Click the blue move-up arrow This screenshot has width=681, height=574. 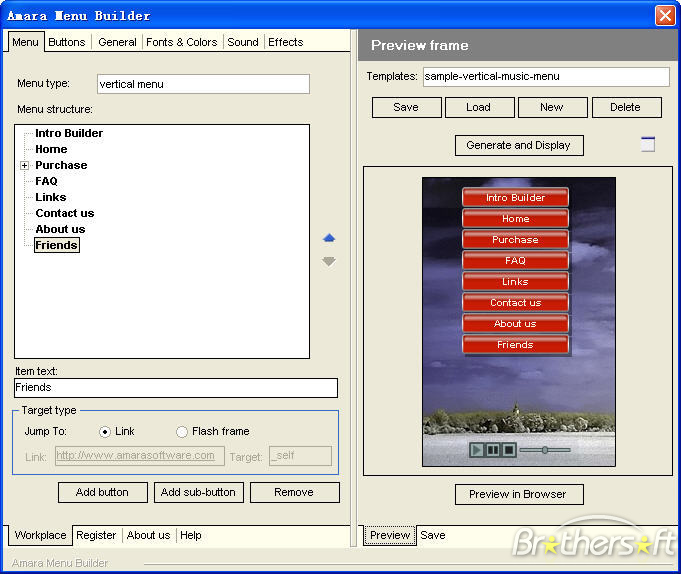pos(329,238)
